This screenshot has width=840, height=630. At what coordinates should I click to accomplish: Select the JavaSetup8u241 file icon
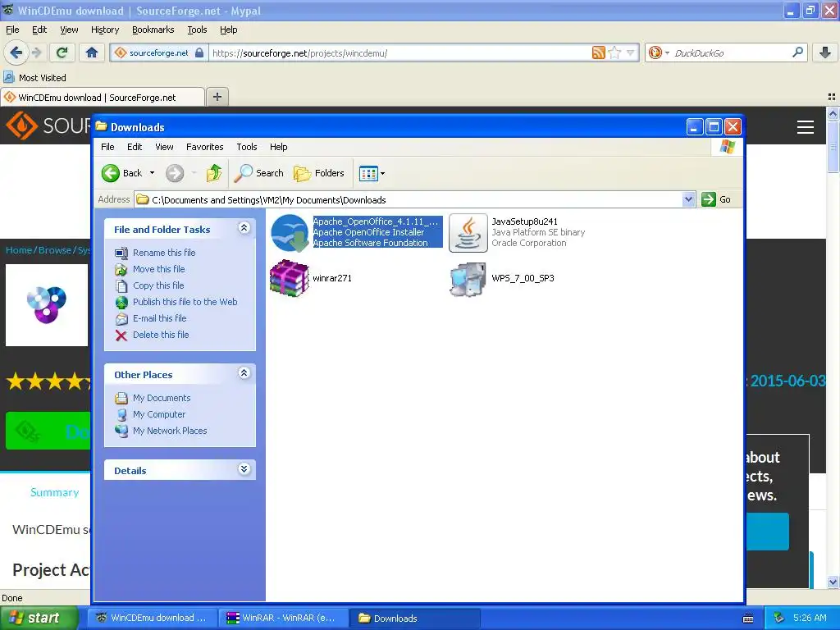point(468,232)
